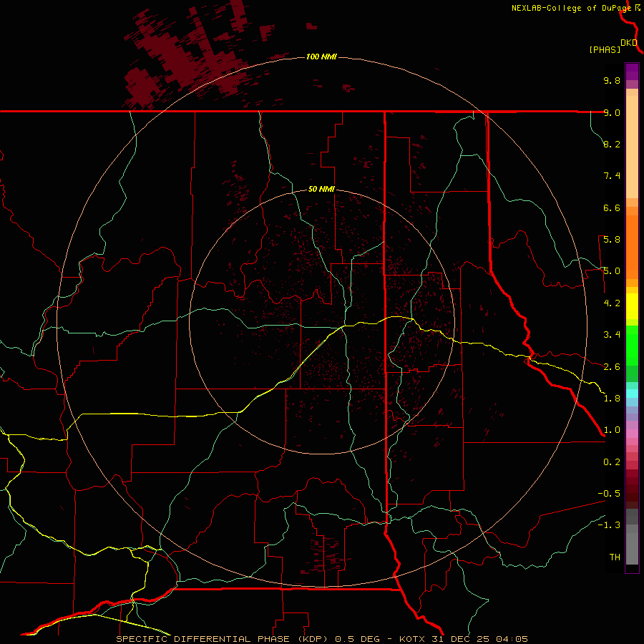644x644 pixels.
Task: Click the 1.0 value on the color scale
Action: (612, 430)
